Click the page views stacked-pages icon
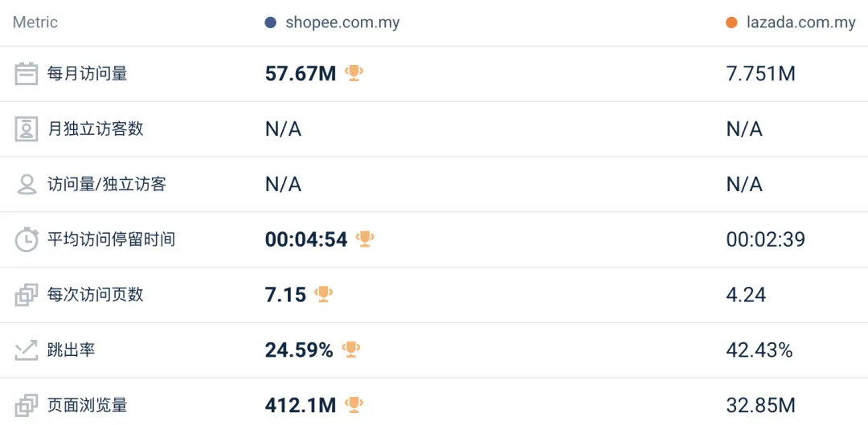The height and width of the screenshot is (425, 868). 27,405
